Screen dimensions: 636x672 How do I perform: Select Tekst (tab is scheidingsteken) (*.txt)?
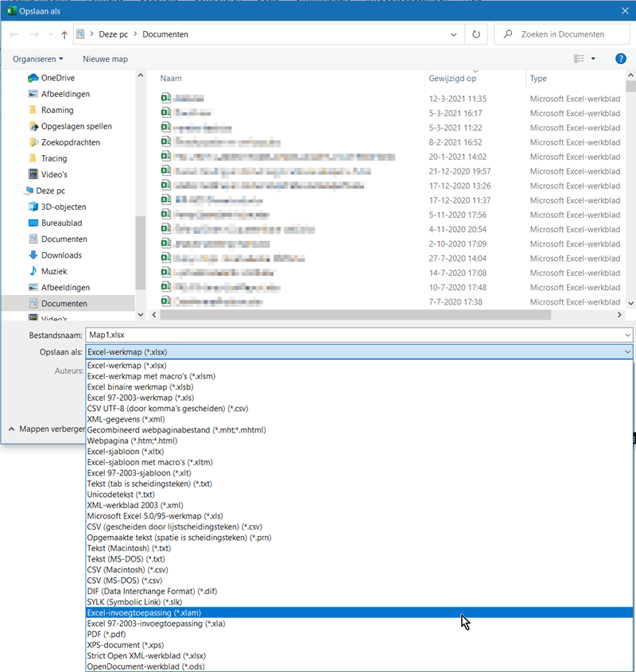pyautogui.click(x=149, y=484)
